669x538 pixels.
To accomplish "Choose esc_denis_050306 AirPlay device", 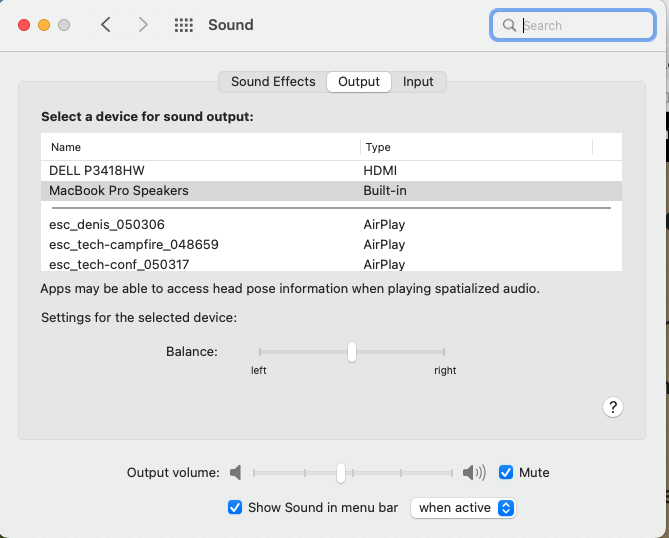I will click(x=107, y=225).
